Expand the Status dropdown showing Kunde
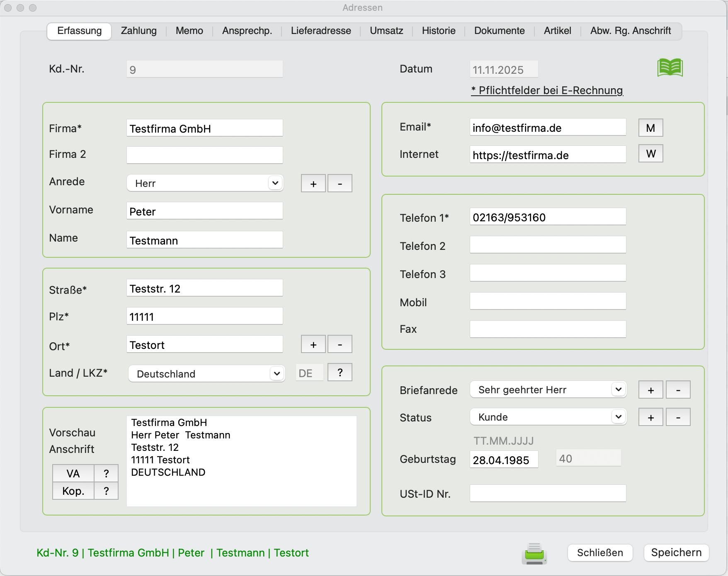 tap(548, 417)
